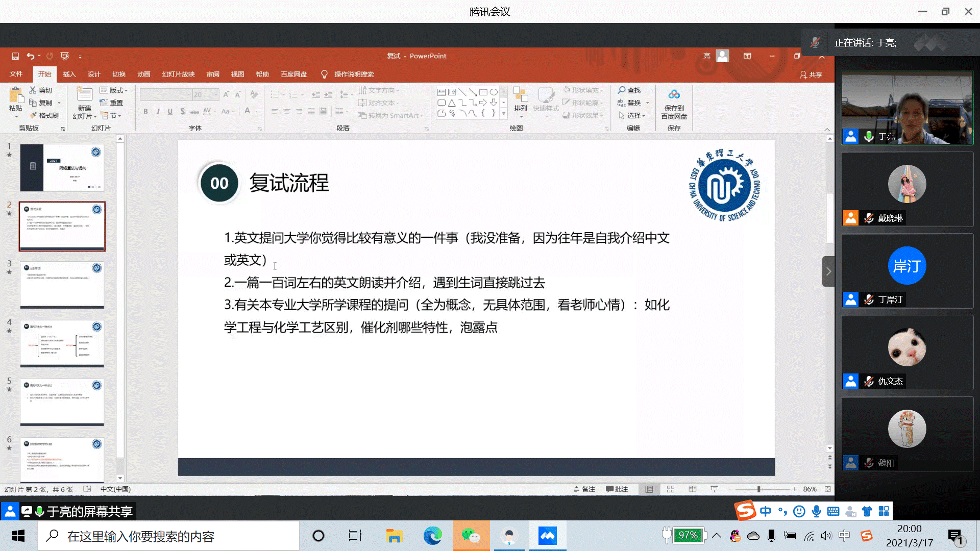Select the oval shape in shapes gallery
Screen dimensions: 980x551
494,92
